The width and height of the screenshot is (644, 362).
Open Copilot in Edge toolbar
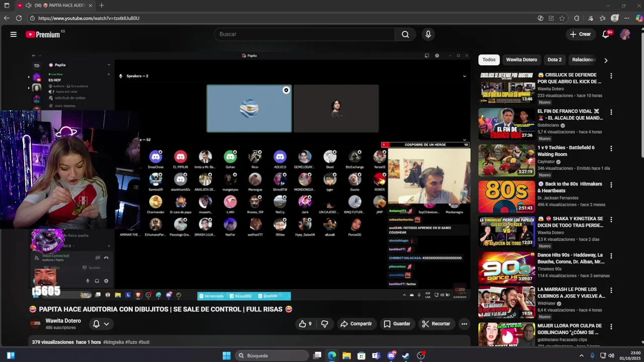(638, 18)
